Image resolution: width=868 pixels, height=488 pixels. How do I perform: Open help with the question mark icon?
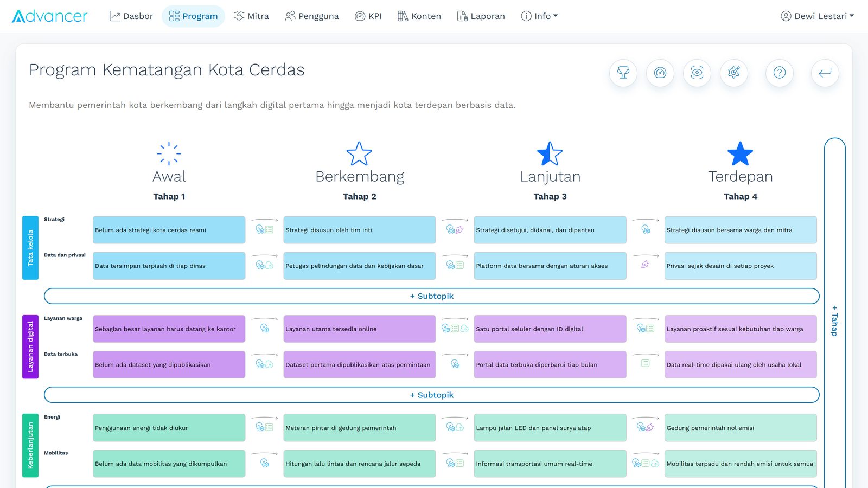[x=780, y=73]
